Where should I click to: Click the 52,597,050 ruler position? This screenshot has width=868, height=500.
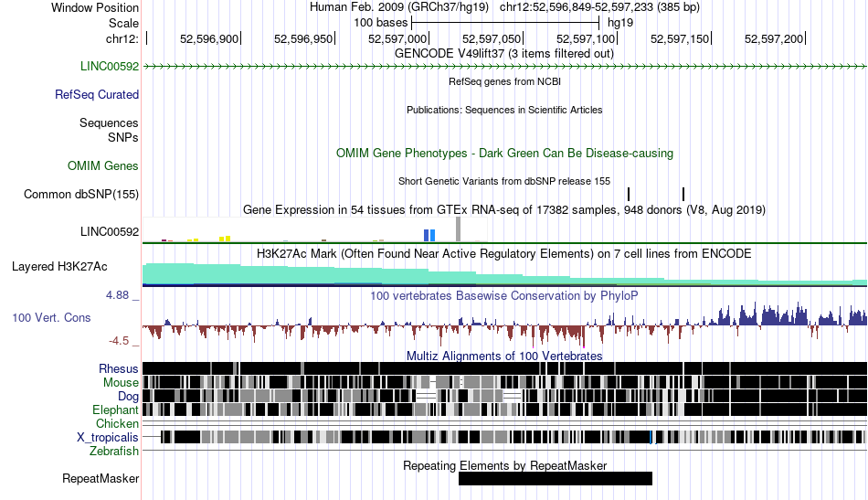coord(492,38)
